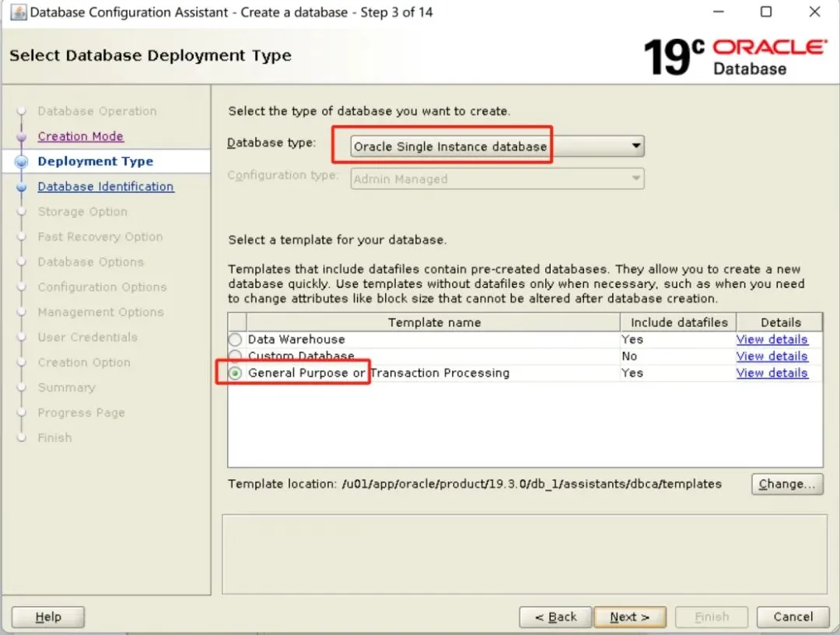
Task: Jump to the Database Identification step
Action: pos(106,187)
